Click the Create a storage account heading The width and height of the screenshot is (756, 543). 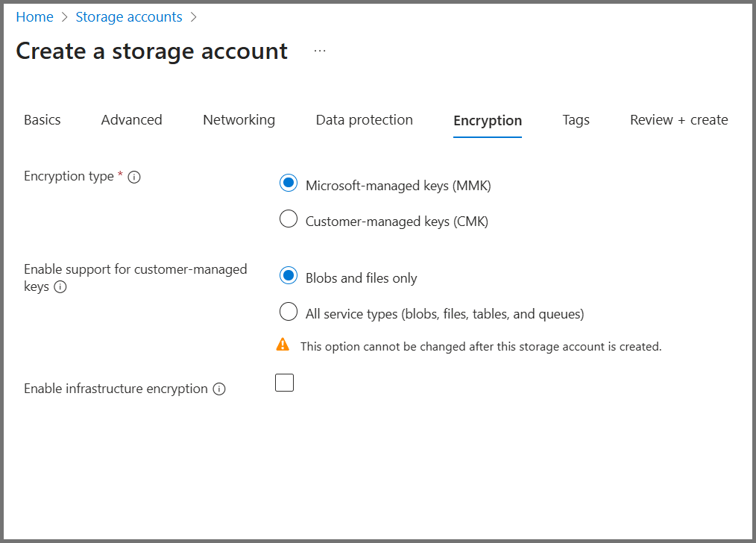pyautogui.click(x=151, y=51)
